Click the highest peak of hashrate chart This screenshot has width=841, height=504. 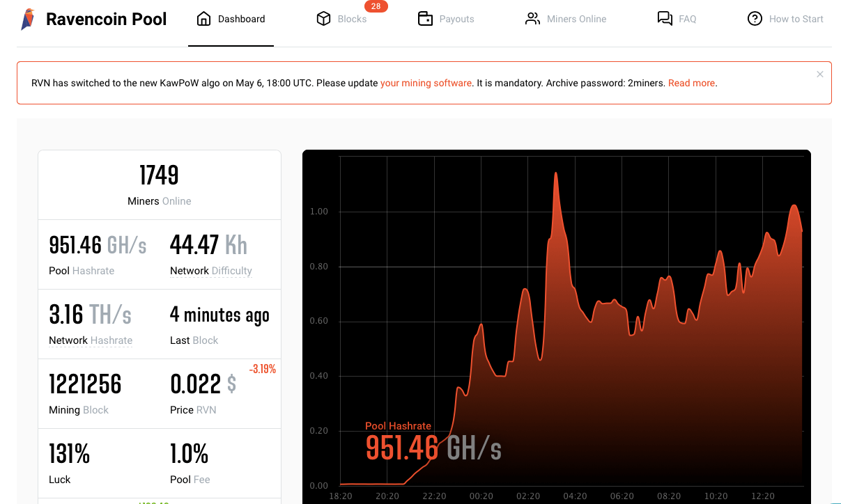click(556, 173)
